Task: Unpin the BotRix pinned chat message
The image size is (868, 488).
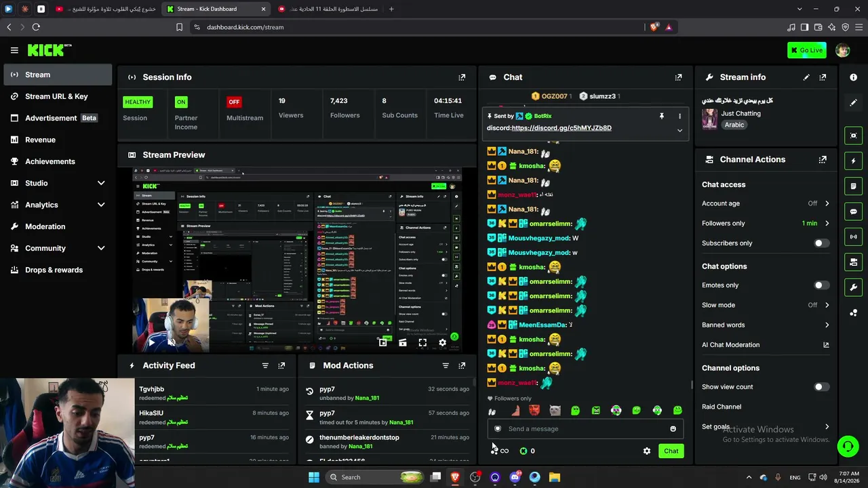Action: [662, 116]
